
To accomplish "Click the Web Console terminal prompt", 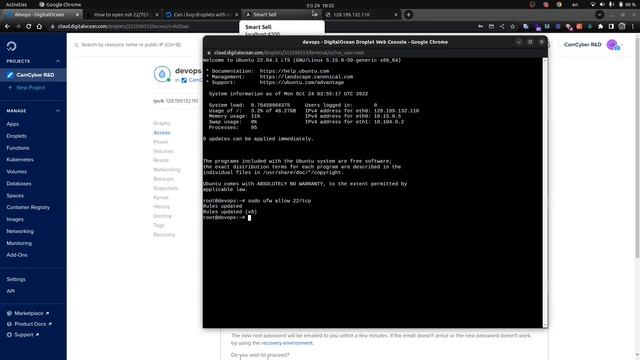I will 227,218.
